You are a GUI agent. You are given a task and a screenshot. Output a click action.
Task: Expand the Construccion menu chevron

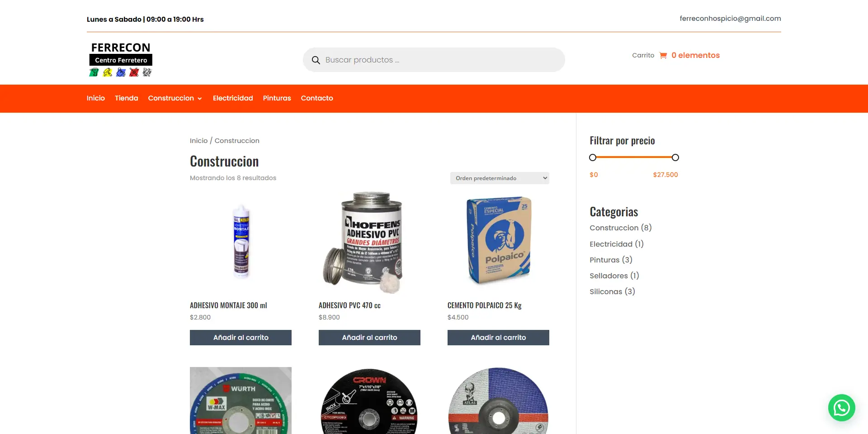pyautogui.click(x=199, y=99)
